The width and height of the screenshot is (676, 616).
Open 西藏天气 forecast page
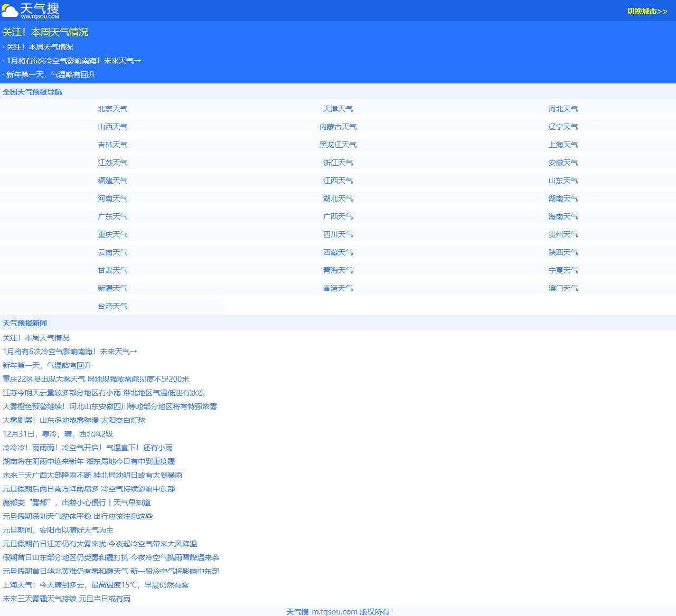point(338,252)
